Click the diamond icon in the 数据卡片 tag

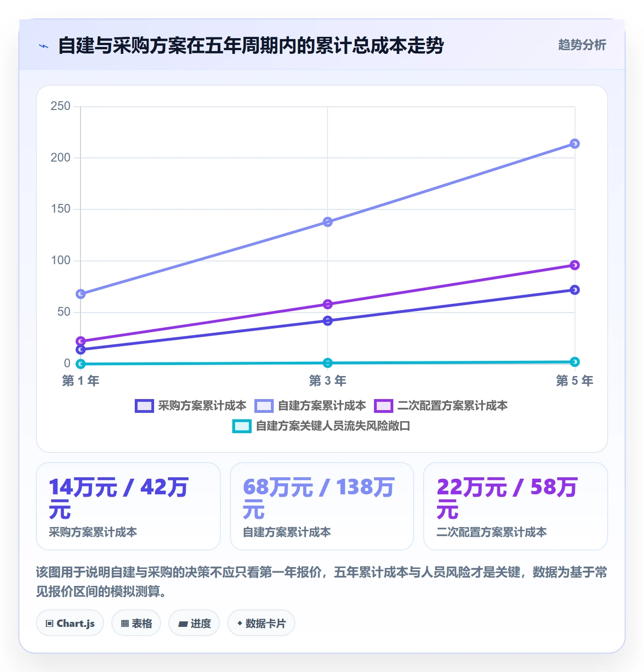tap(240, 623)
